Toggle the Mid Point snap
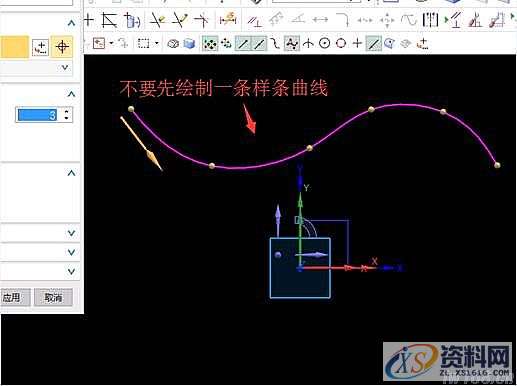Screen dimensions: 517x386 pos(260,44)
